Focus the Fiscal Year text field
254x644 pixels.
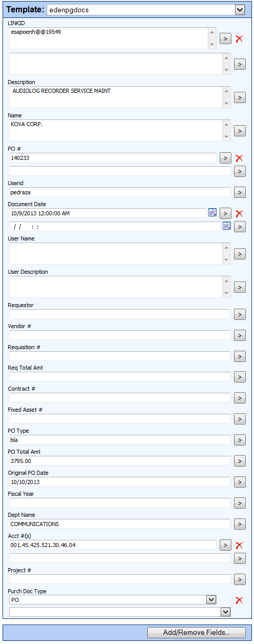120,502
